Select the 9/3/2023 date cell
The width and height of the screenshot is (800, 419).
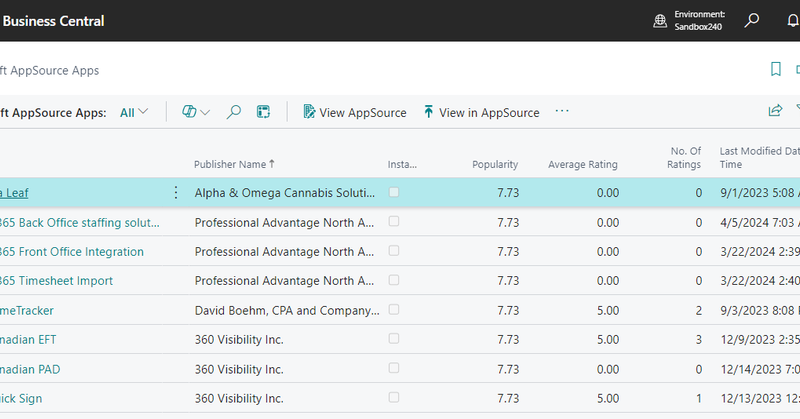point(760,310)
